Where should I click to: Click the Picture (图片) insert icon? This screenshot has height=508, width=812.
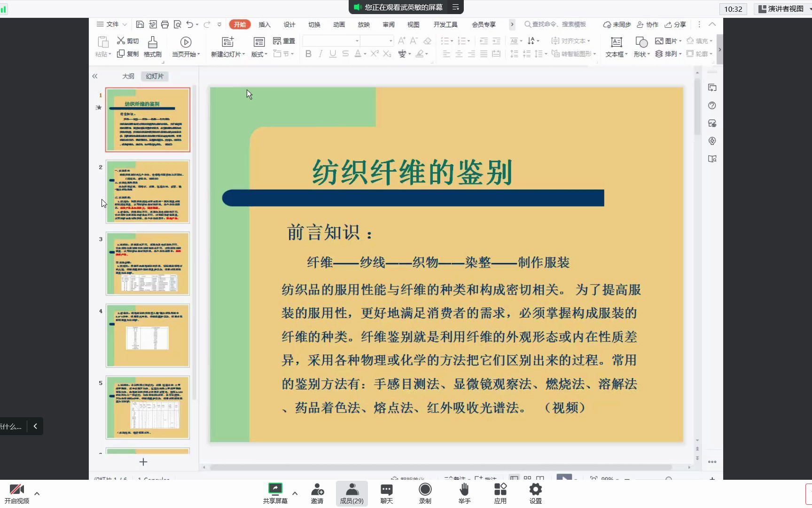point(659,41)
